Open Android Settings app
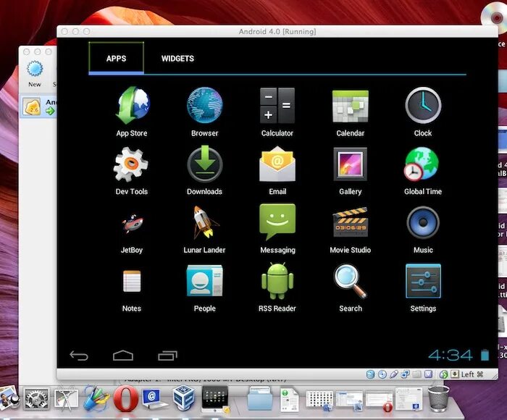The height and width of the screenshot is (420, 507). [423, 287]
